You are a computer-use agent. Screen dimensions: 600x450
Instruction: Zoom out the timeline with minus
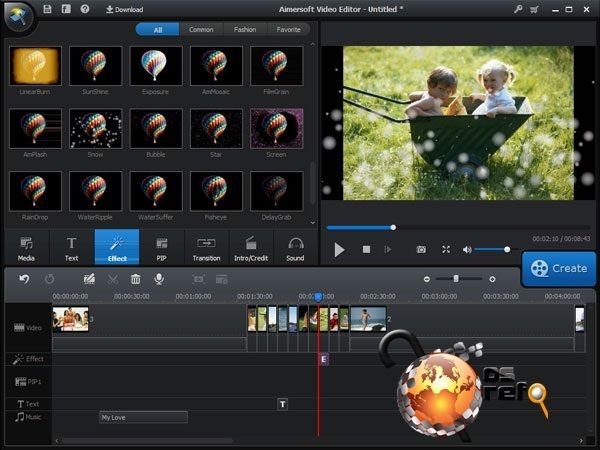[427, 279]
